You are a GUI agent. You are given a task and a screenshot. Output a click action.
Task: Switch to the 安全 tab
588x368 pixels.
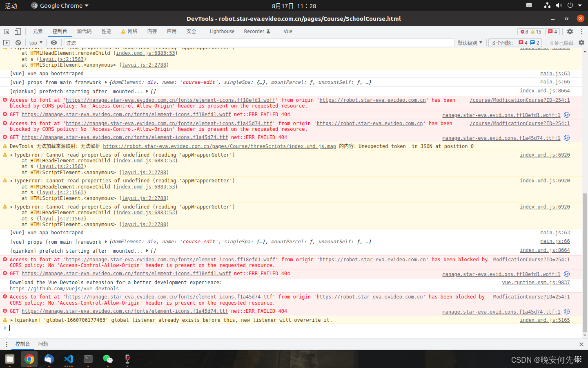click(191, 31)
